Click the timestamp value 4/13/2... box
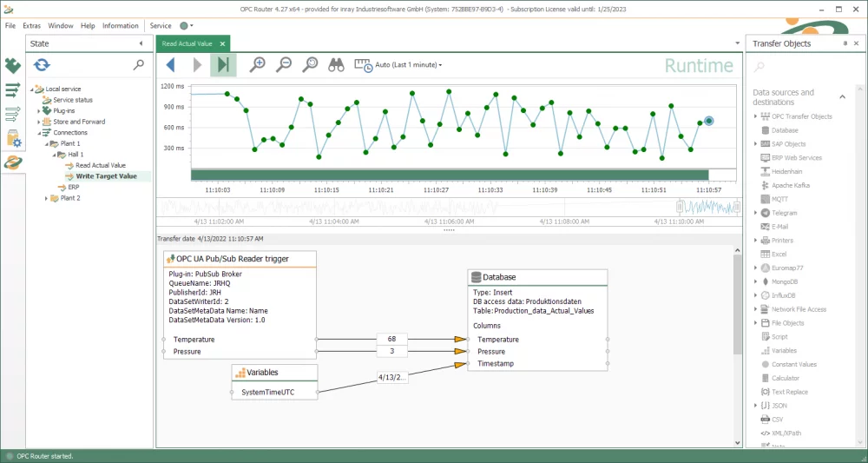 [392, 377]
